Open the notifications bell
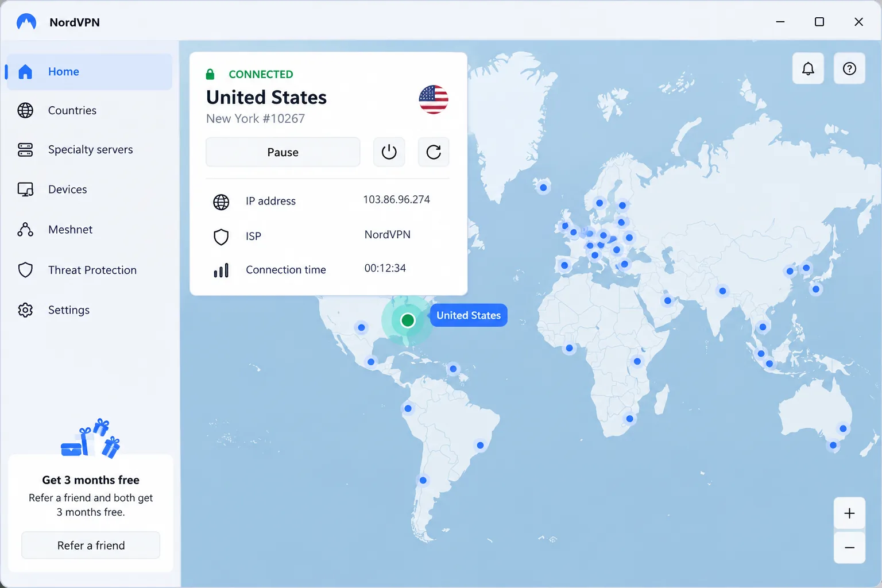The width and height of the screenshot is (882, 588). (x=808, y=69)
